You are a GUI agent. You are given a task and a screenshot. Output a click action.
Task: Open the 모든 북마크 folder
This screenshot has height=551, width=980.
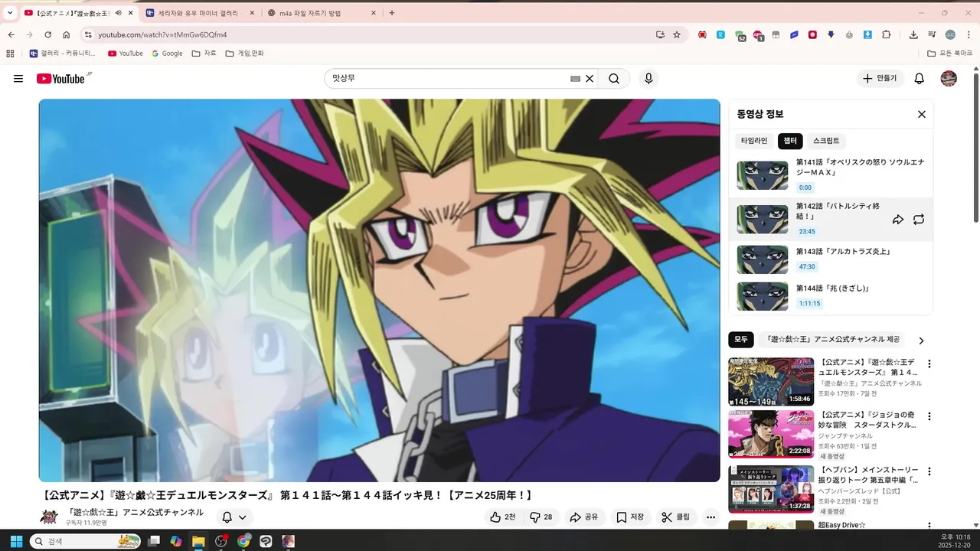[x=949, y=54]
